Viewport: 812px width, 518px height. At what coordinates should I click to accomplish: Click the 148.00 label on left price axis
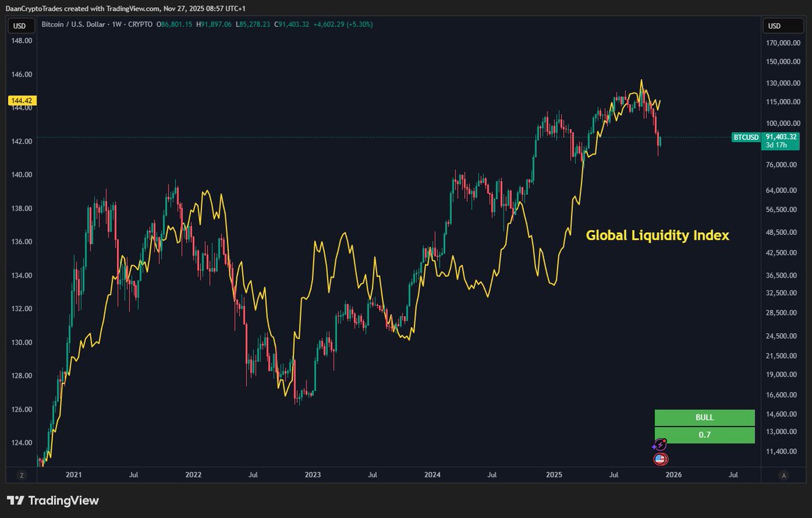click(x=22, y=41)
